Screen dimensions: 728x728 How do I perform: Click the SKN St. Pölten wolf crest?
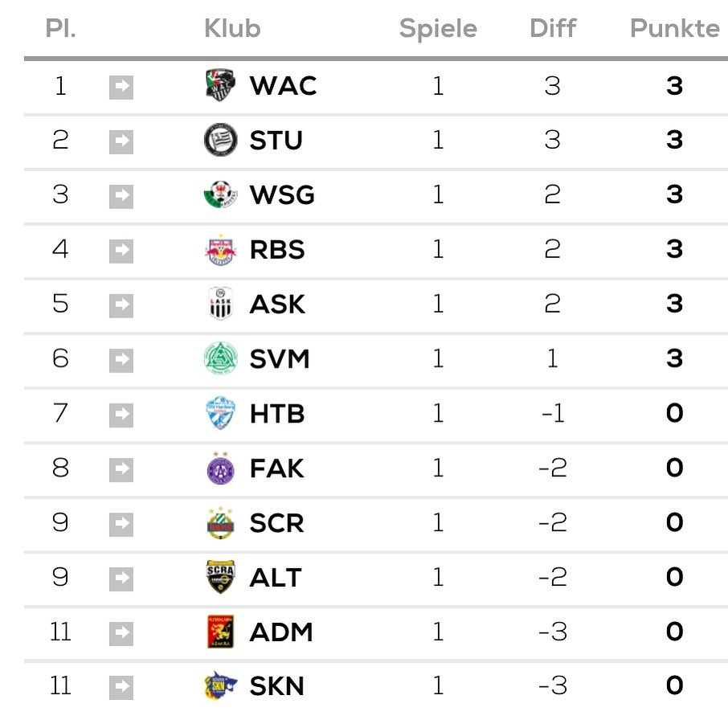click(x=220, y=685)
